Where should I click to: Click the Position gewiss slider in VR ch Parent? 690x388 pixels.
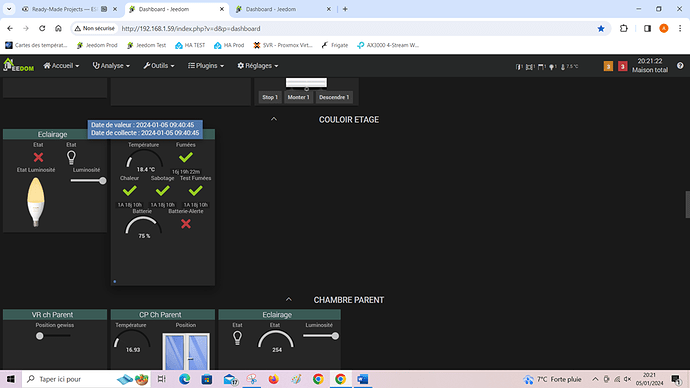[53, 336]
